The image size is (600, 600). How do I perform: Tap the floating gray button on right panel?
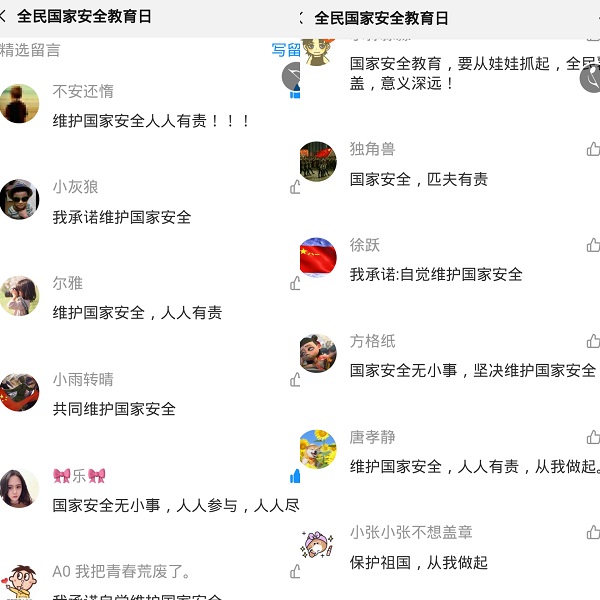(x=590, y=78)
